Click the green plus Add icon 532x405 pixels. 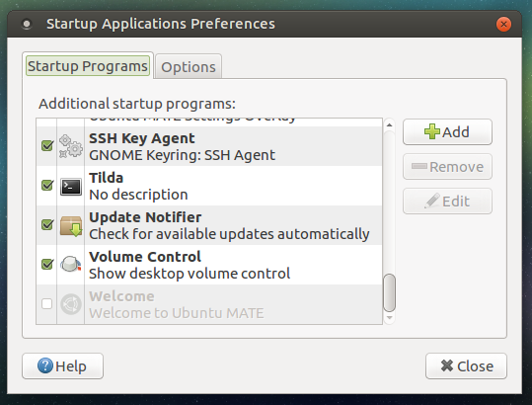click(432, 131)
